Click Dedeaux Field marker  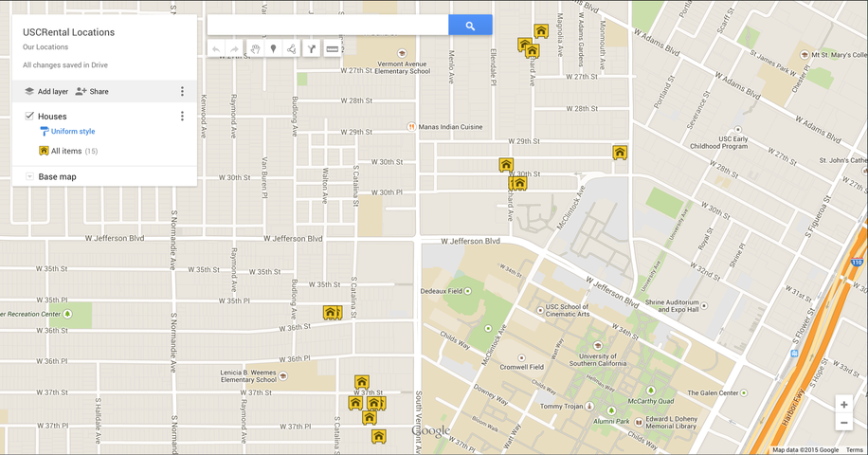[468, 291]
